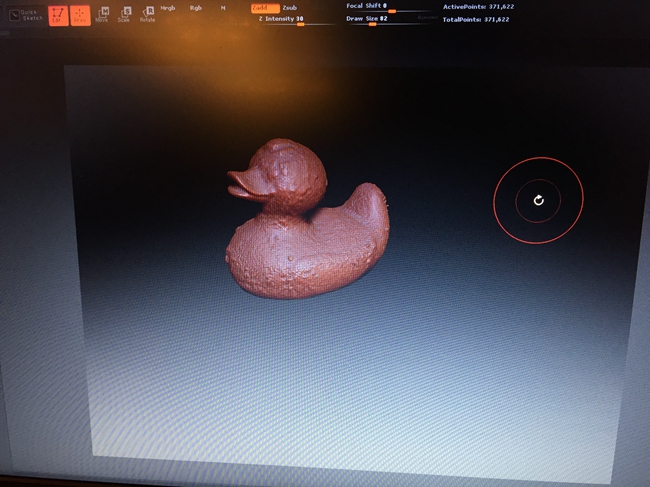
Task: Open Quick Sketch mode
Action: 28,15
